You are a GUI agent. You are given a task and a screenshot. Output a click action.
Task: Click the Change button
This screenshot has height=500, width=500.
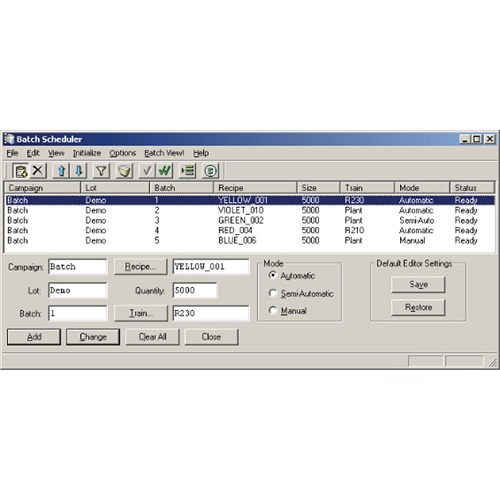93,337
